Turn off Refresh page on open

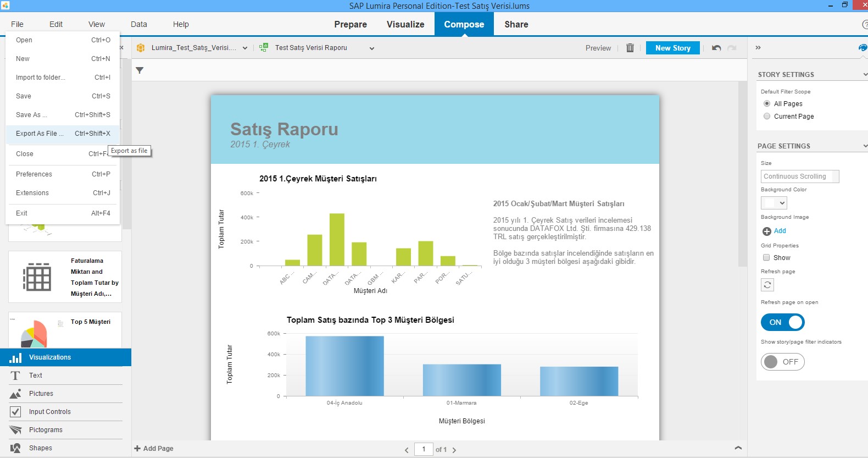coord(782,322)
